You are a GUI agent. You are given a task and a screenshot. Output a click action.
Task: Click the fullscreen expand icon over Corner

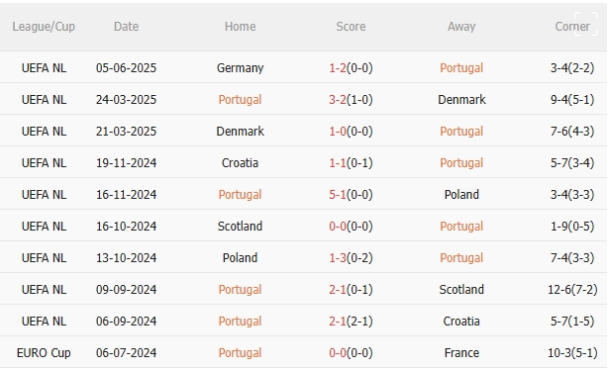click(585, 24)
